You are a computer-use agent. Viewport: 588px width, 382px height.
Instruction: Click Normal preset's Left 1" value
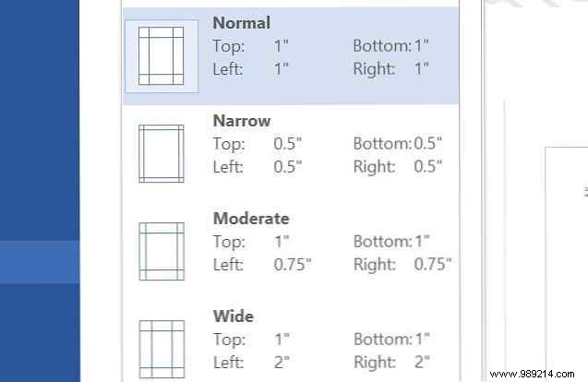[x=282, y=67]
